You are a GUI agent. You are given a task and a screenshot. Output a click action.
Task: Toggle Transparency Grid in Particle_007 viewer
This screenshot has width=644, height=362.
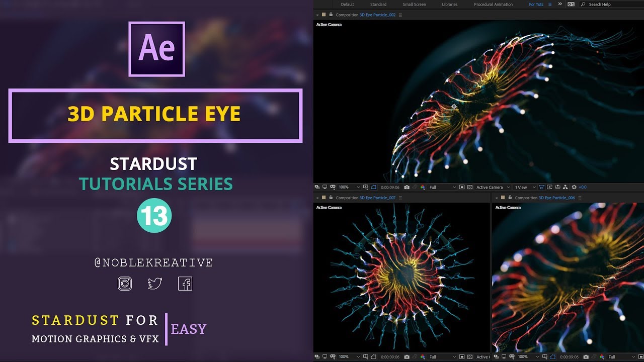click(x=469, y=357)
